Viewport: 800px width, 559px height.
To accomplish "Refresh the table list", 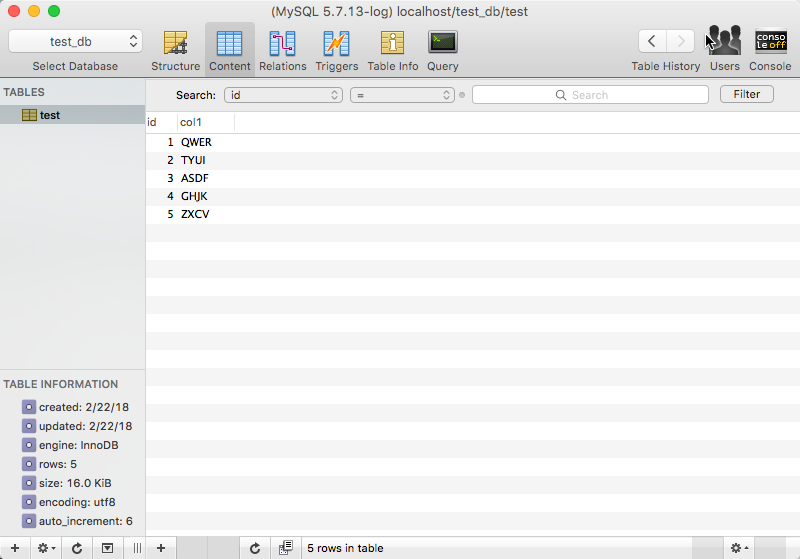I will click(77, 548).
